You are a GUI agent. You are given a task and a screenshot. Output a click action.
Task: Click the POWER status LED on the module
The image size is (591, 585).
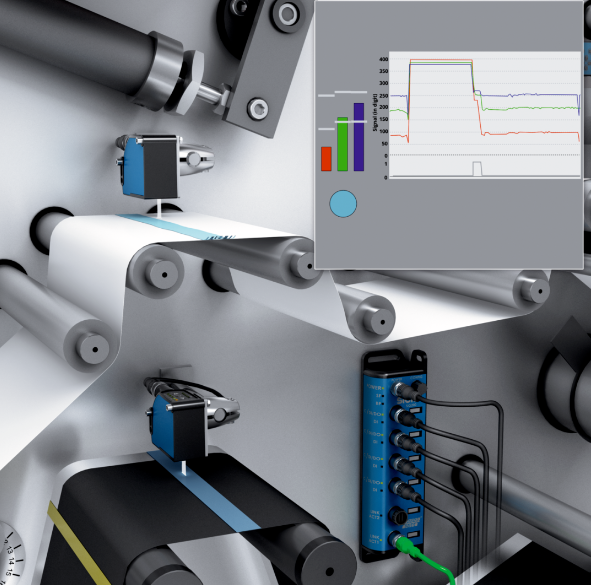tap(383, 387)
